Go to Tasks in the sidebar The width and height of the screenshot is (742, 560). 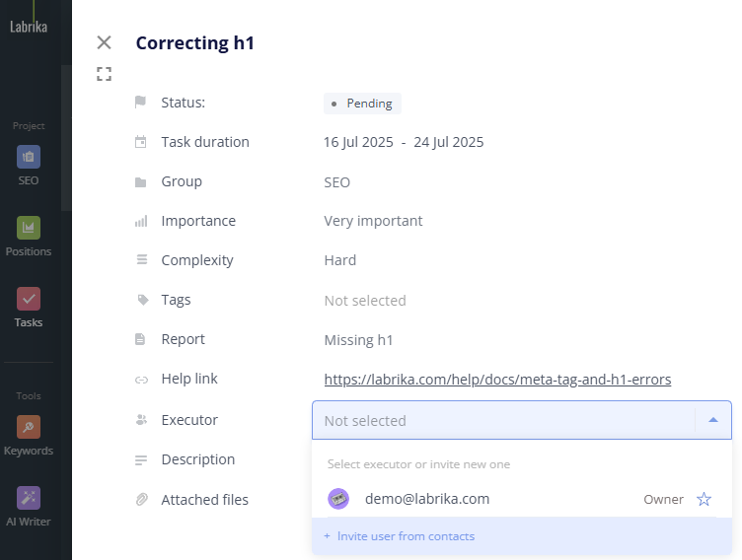pos(28,307)
